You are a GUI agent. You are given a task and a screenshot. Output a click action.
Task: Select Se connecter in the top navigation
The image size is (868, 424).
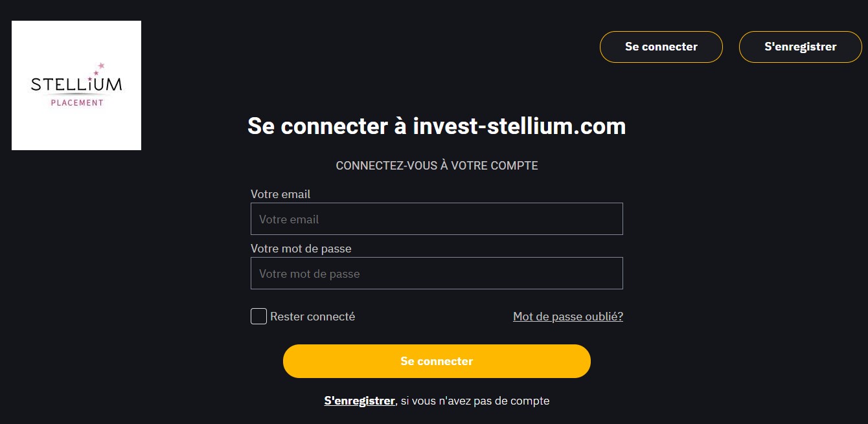661,47
